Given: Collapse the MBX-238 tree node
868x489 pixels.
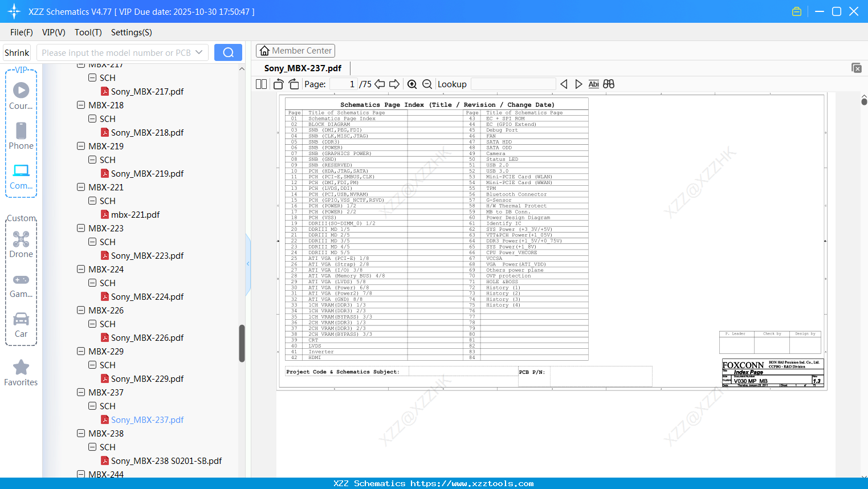Looking at the screenshot, I should [x=81, y=434].
